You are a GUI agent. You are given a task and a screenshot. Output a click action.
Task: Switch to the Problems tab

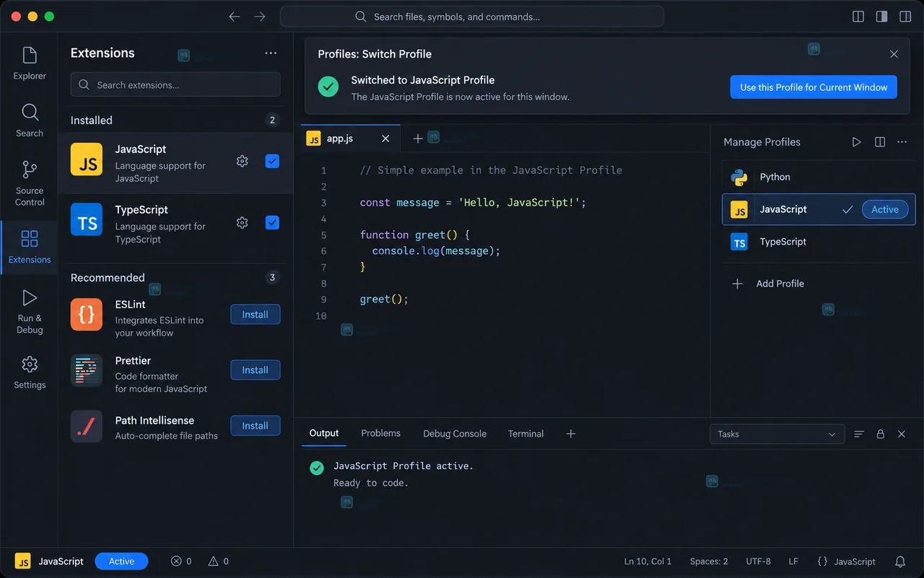(x=380, y=433)
